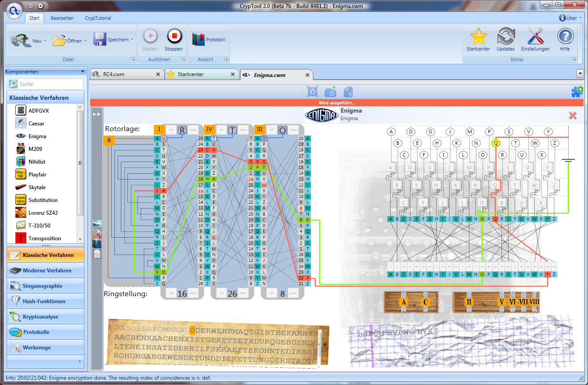588x385 pixels.
Task: Click the fit-to-screen star icon in workspace toolbar
Action: (x=312, y=92)
